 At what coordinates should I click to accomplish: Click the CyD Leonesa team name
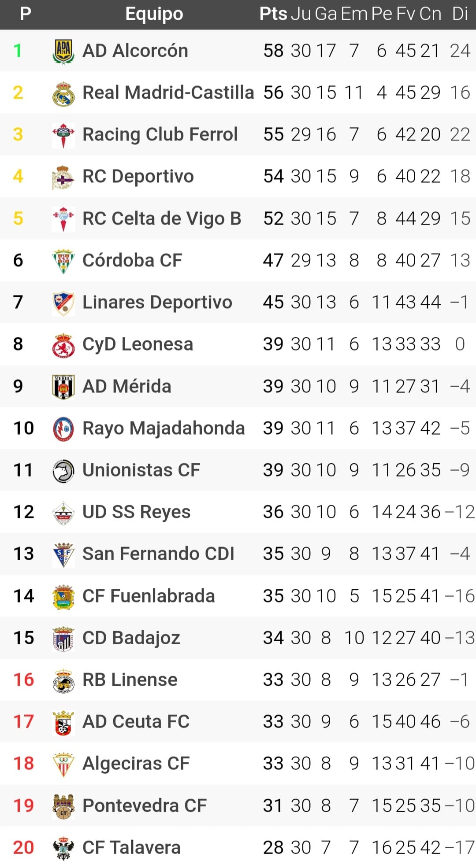(138, 344)
